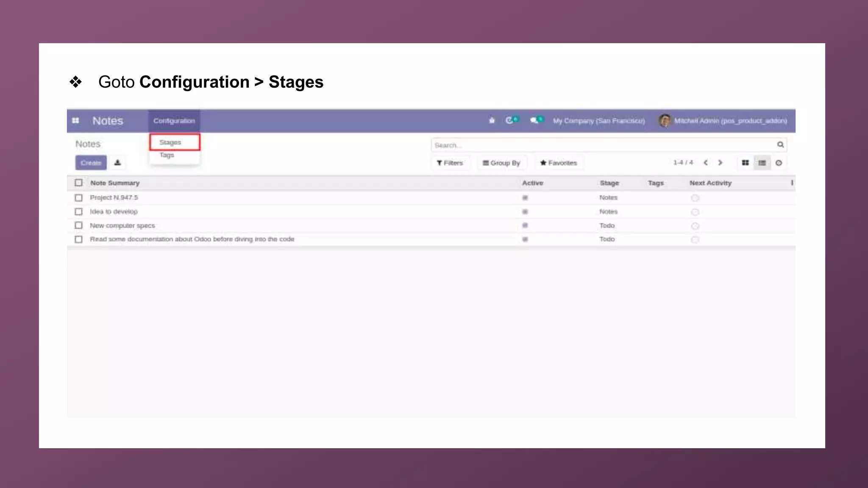The width and height of the screenshot is (868, 488).
Task: Select Stages from Configuration menu
Action: click(x=170, y=142)
